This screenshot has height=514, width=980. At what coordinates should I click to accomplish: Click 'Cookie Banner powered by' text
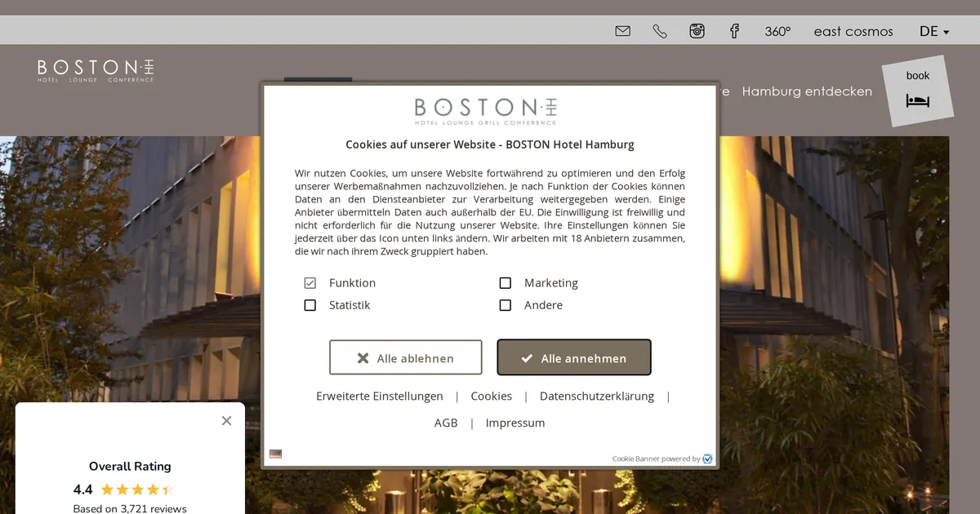(656, 459)
